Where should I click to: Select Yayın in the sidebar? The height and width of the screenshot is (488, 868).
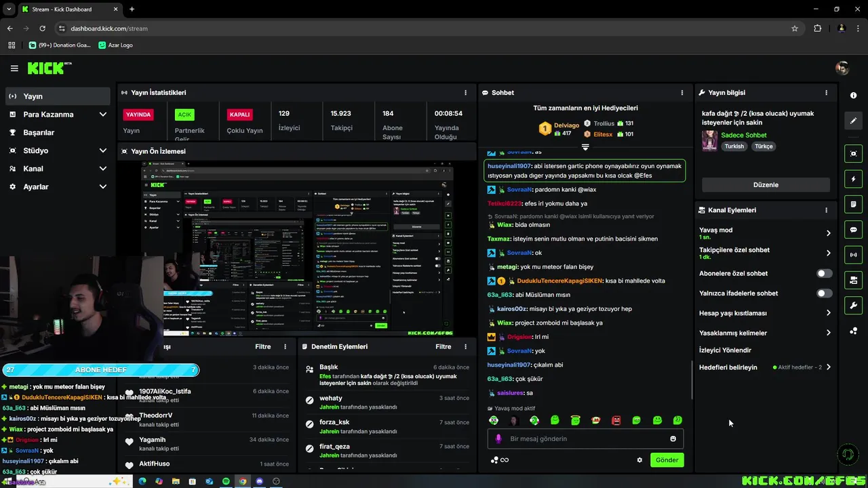[x=58, y=96]
